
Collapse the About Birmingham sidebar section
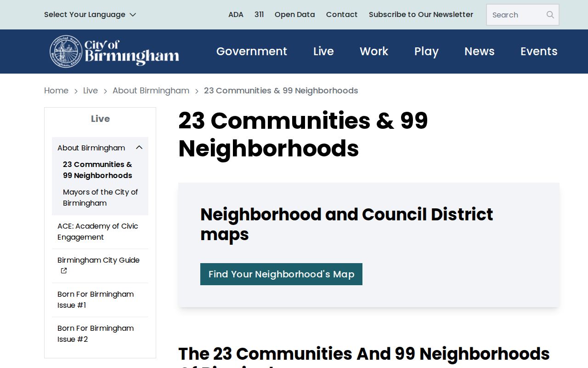(x=139, y=148)
